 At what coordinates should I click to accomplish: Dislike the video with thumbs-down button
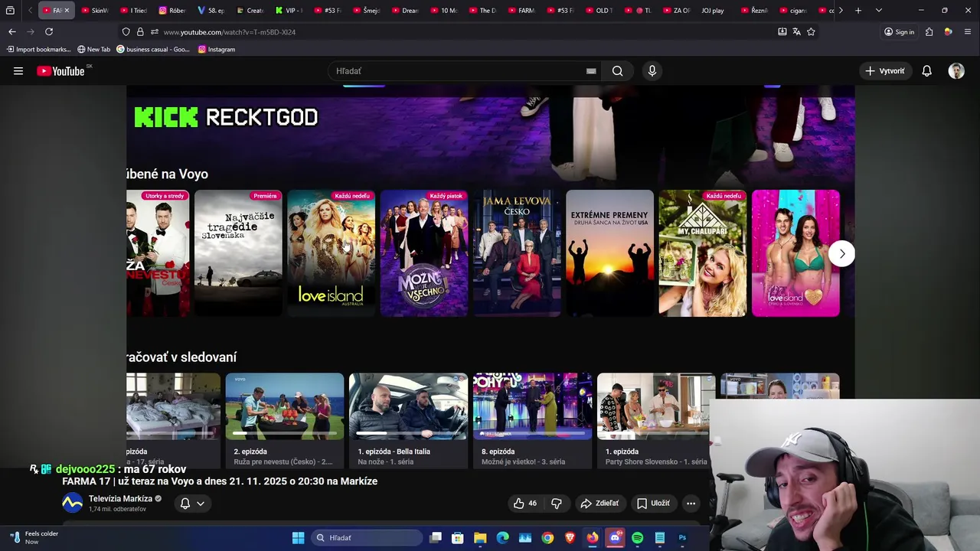557,503
